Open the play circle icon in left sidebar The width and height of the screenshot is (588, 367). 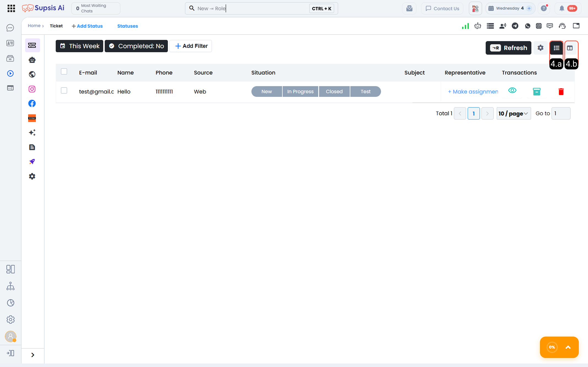(10, 74)
